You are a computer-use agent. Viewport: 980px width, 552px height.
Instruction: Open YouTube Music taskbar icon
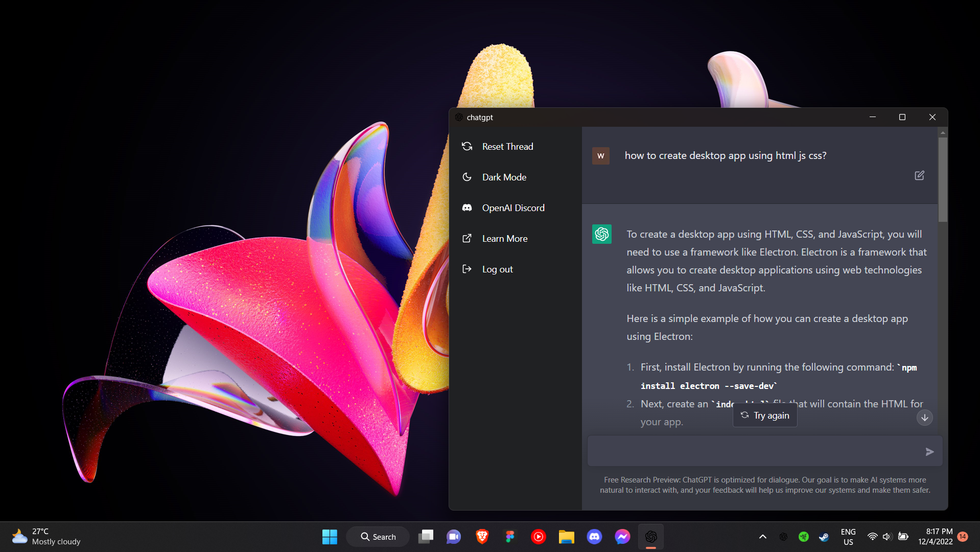pos(538,537)
